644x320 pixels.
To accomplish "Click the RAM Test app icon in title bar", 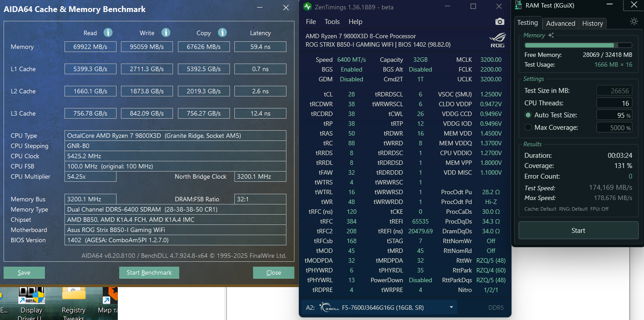I will 518,5.
